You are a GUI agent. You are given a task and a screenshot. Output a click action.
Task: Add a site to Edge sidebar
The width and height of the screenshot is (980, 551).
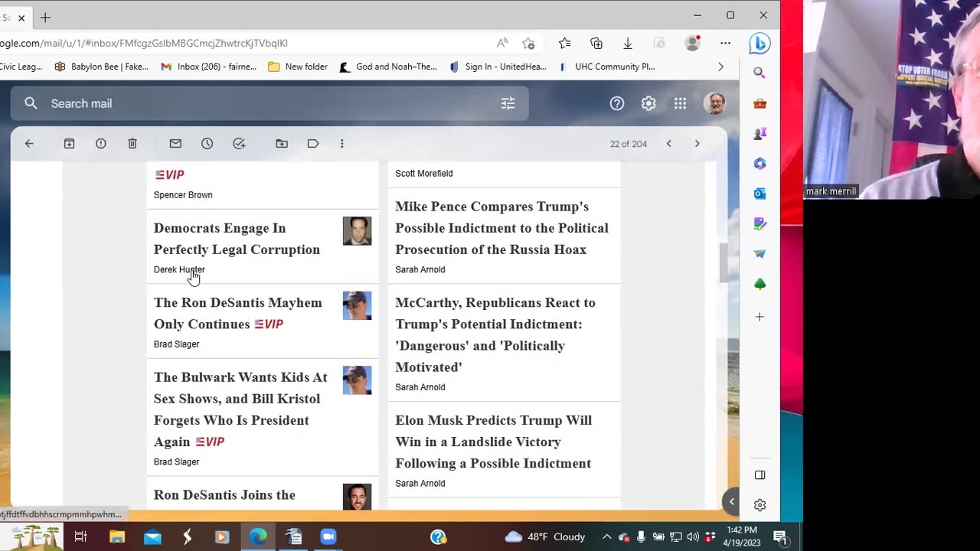[759, 316]
